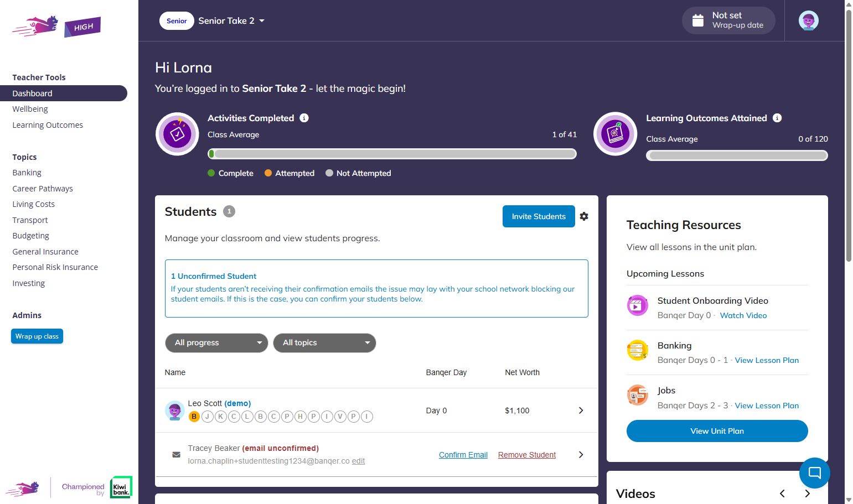Open the user profile avatar menu
The image size is (853, 504).
[808, 21]
